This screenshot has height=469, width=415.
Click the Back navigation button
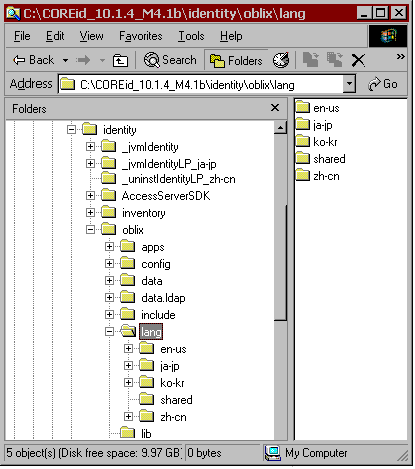pyautogui.click(x=33, y=60)
